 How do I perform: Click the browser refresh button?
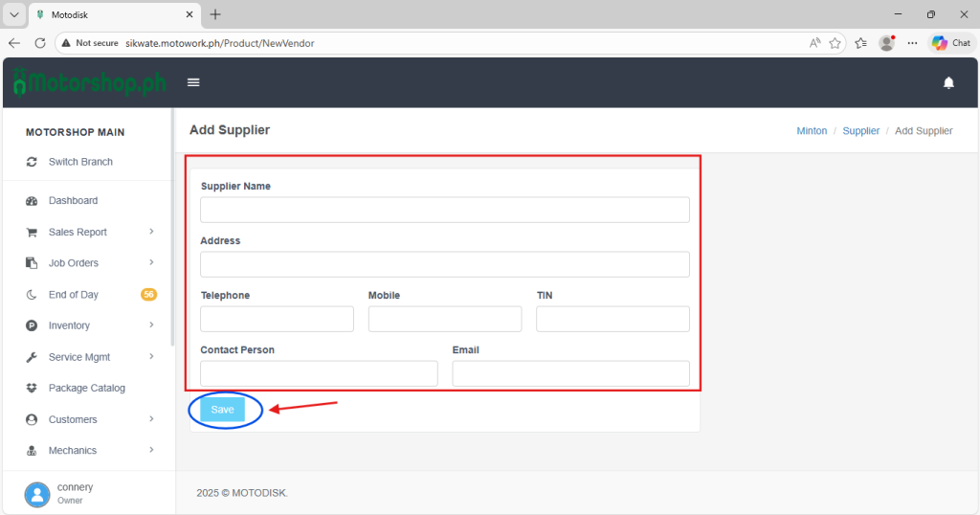pos(40,43)
